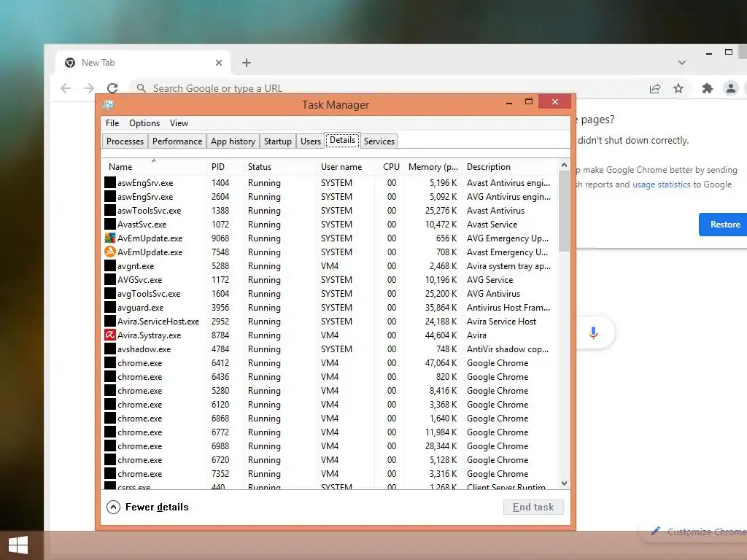
Task: Click the Task Manager title bar icon
Action: (108, 105)
